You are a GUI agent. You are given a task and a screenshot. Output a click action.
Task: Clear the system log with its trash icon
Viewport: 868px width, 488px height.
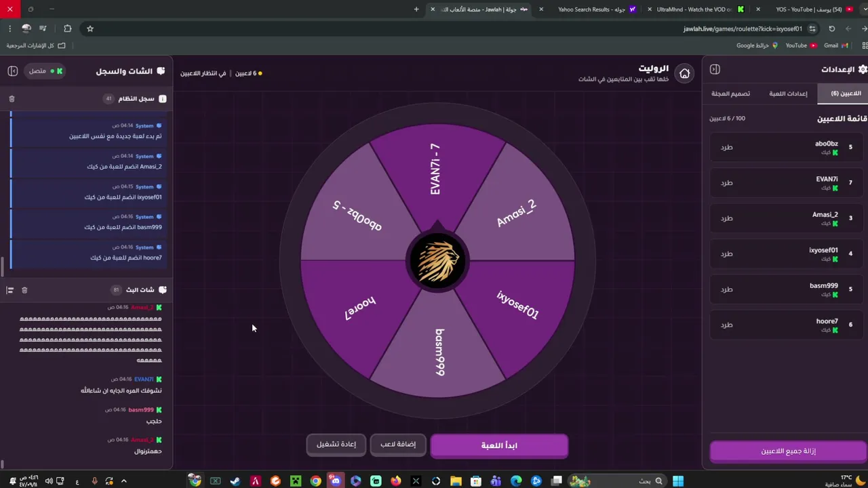[x=12, y=99]
